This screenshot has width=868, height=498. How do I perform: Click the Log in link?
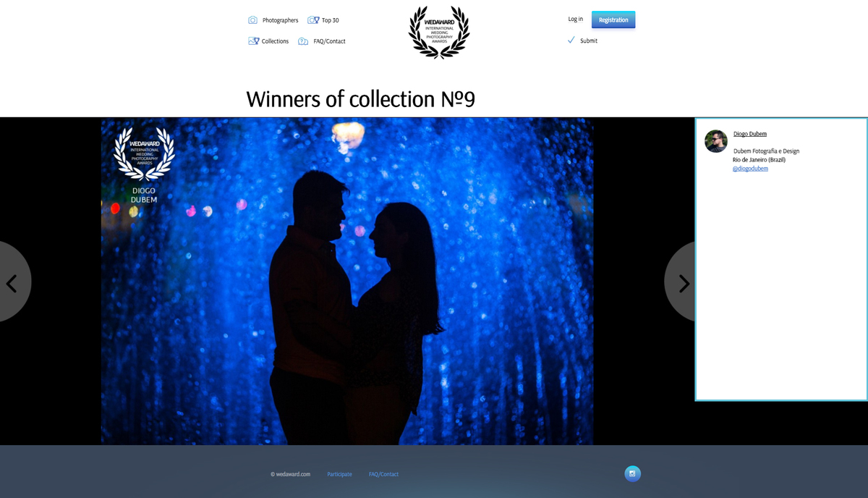tap(575, 19)
